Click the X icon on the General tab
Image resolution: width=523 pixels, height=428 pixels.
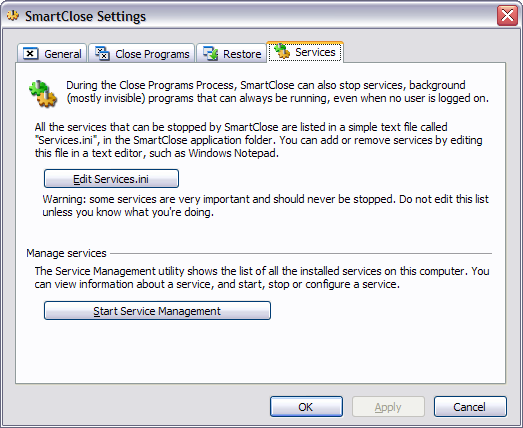[30, 53]
